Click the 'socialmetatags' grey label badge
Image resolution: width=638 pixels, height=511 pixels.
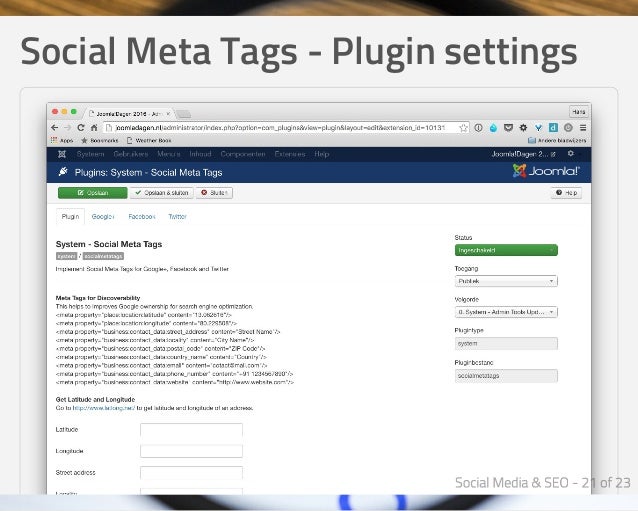tap(103, 256)
